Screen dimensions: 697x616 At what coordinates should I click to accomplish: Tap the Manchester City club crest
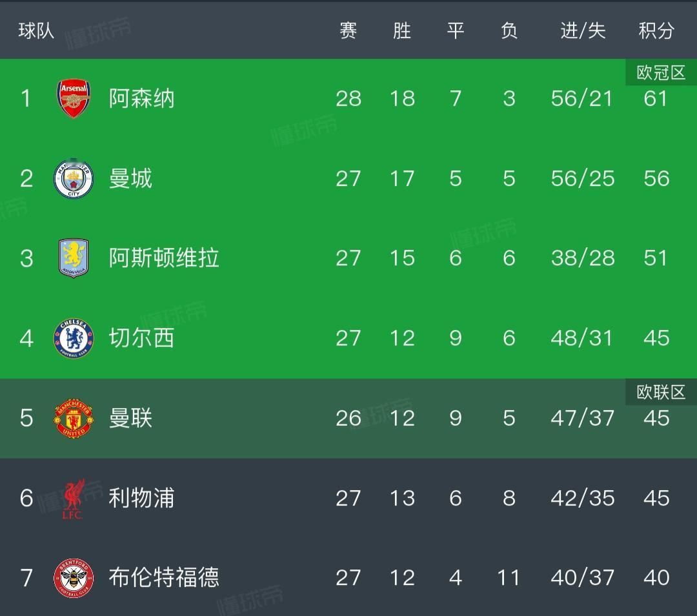tap(74, 178)
